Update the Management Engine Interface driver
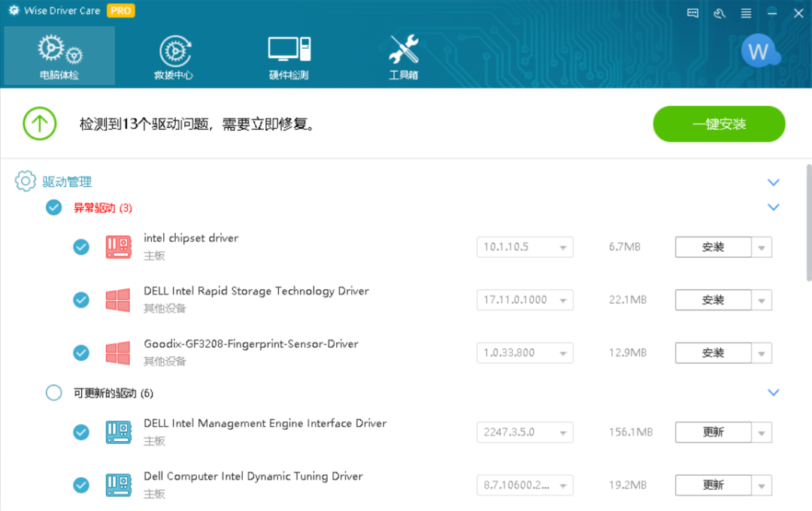The width and height of the screenshot is (812, 511). click(713, 432)
